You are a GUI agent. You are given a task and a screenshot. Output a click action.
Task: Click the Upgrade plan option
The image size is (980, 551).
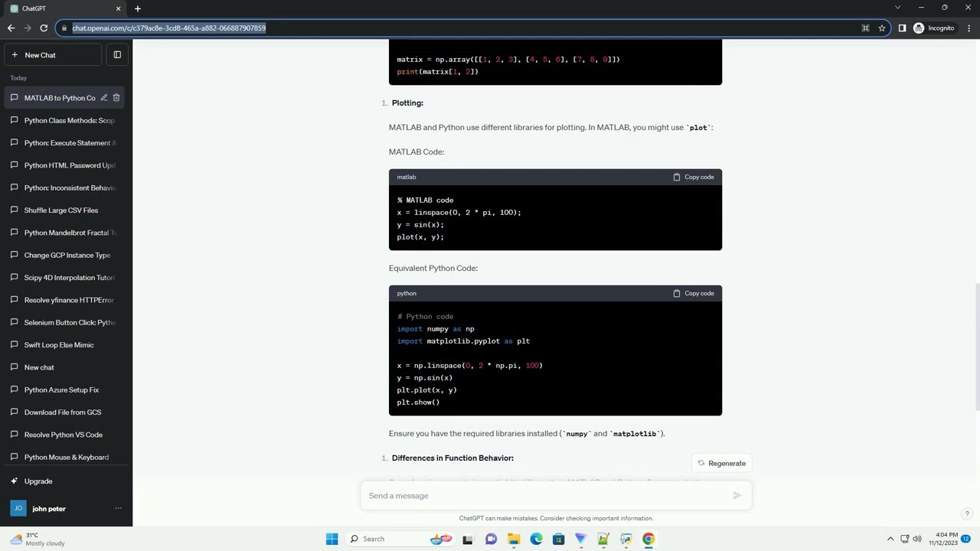coord(66,481)
